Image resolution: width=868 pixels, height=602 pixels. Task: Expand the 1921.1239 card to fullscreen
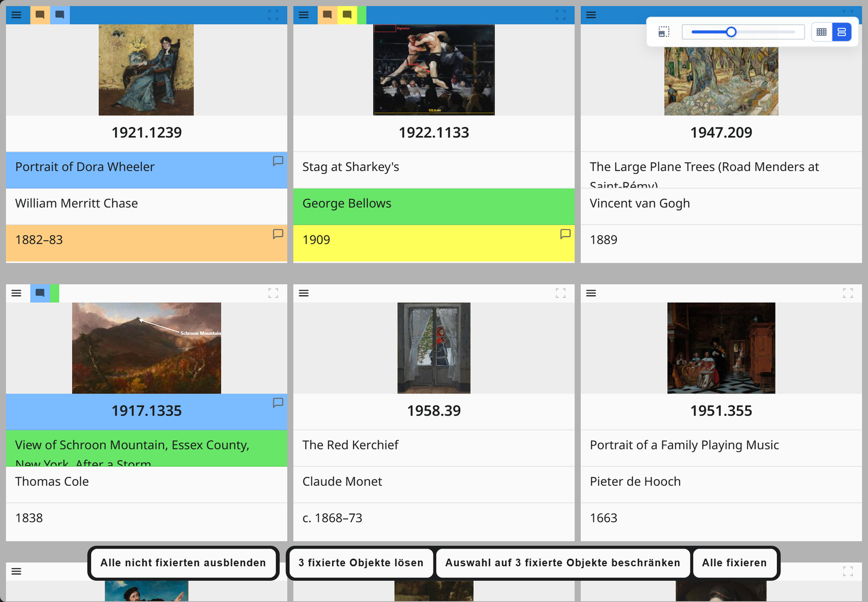coord(273,15)
